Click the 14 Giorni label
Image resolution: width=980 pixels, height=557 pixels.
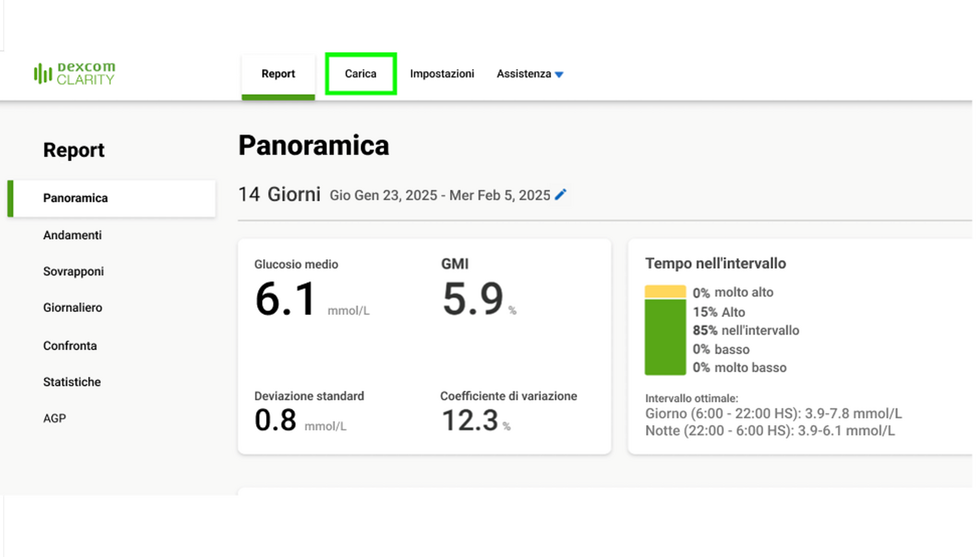[x=279, y=194]
